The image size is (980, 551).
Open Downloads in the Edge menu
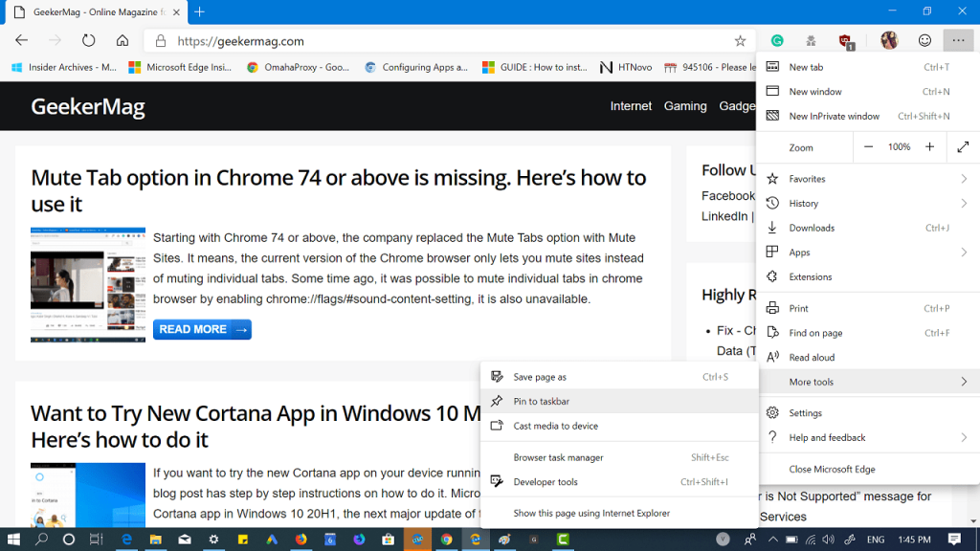click(868, 228)
